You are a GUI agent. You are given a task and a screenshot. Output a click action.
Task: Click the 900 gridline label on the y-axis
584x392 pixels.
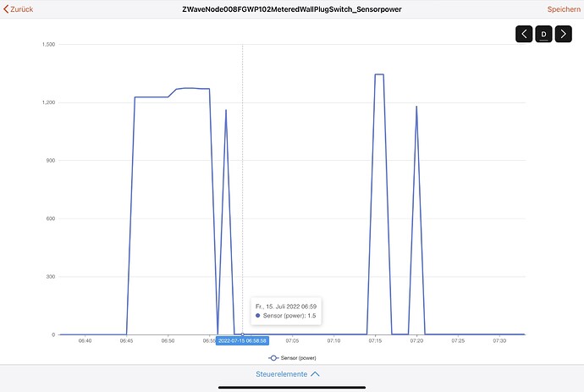tap(50, 161)
